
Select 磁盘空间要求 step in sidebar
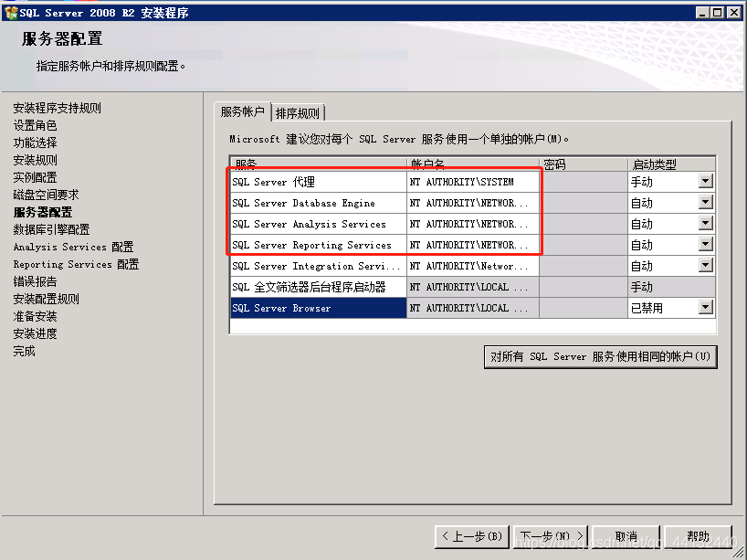pos(47,195)
